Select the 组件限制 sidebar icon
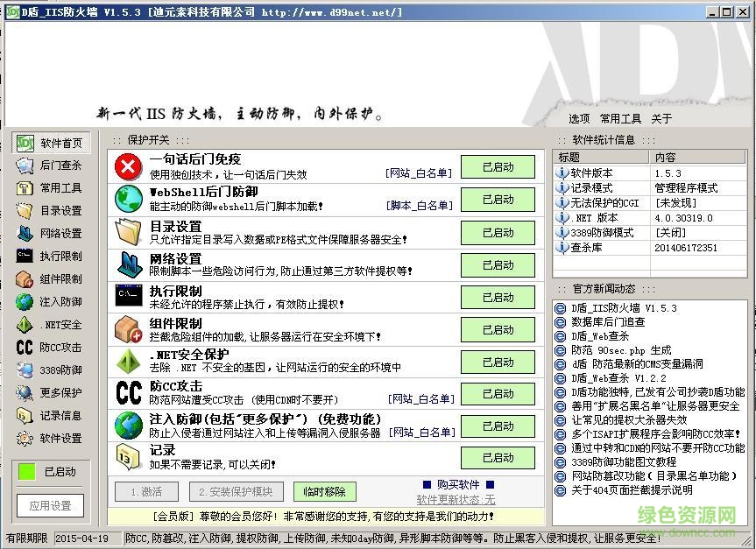 tap(50, 279)
